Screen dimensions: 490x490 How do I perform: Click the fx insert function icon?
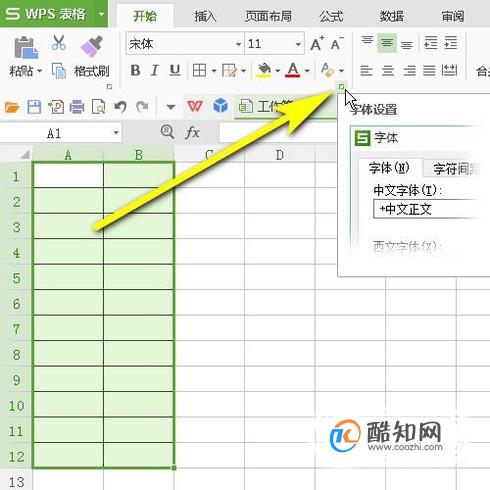(192, 132)
